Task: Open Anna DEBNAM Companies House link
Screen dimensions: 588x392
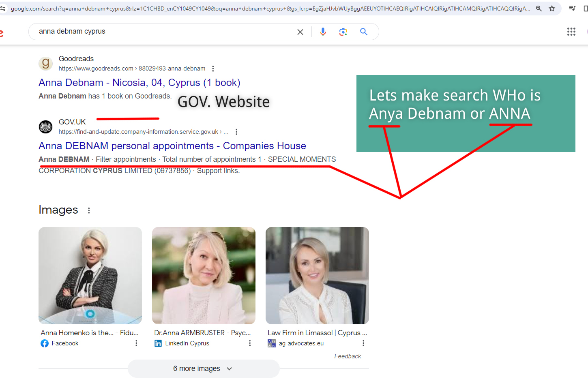Action: click(172, 146)
